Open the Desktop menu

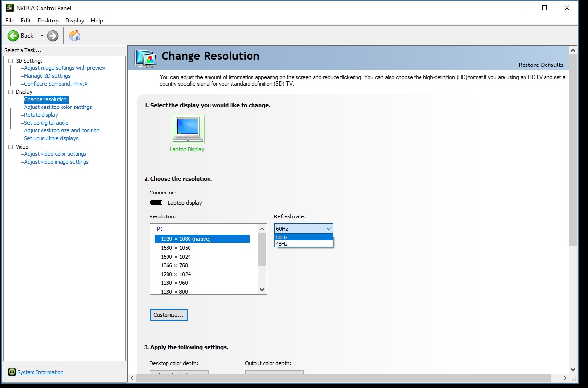click(48, 21)
